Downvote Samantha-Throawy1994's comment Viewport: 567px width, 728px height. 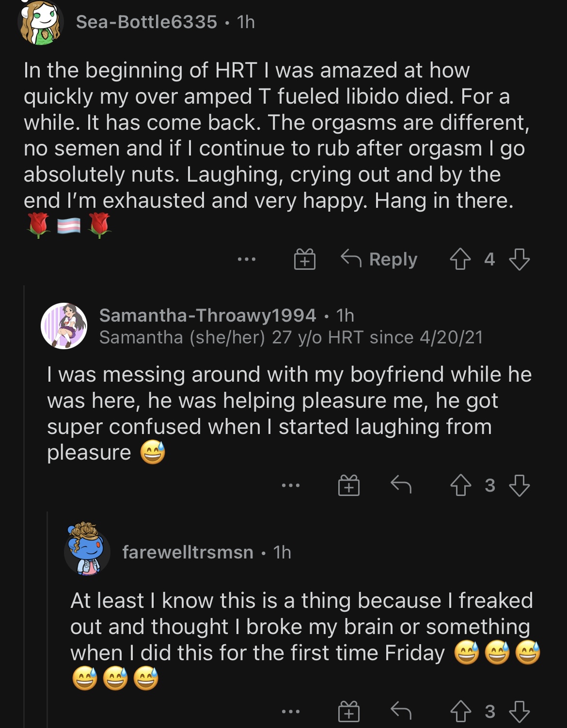click(519, 485)
